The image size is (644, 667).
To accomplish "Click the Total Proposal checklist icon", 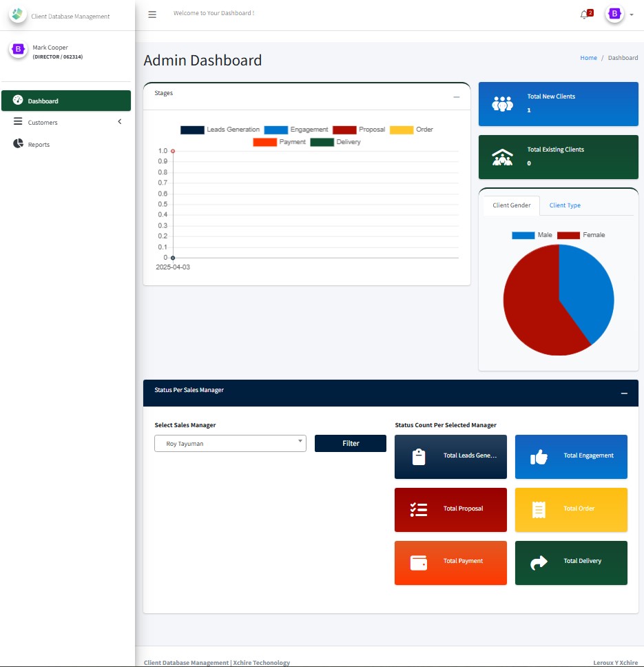I will point(419,510).
